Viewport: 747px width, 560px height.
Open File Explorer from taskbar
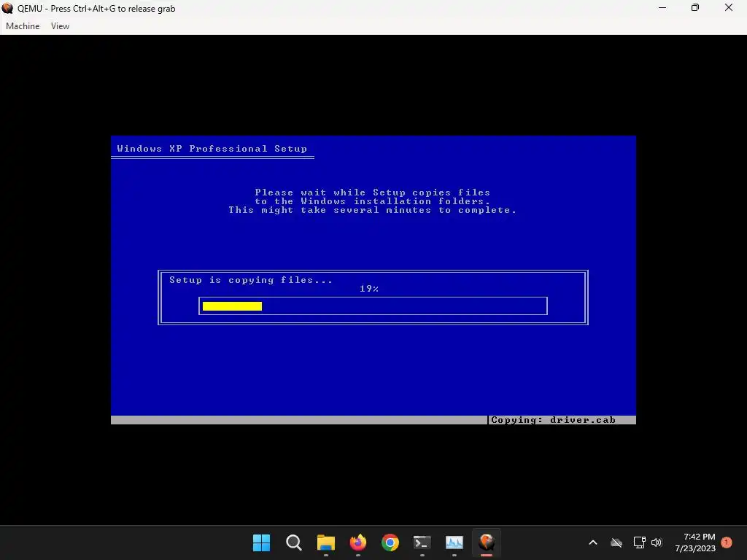pos(326,542)
